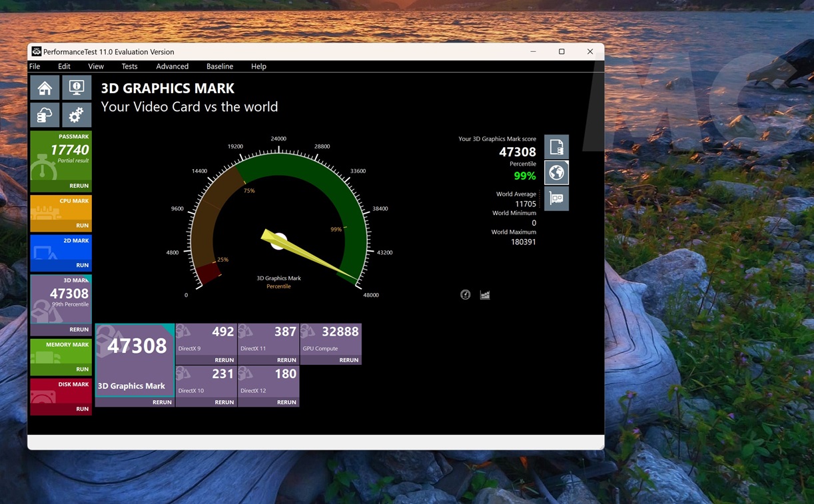Rerun the GPU Compute test
The image size is (814, 504).
pos(348,360)
